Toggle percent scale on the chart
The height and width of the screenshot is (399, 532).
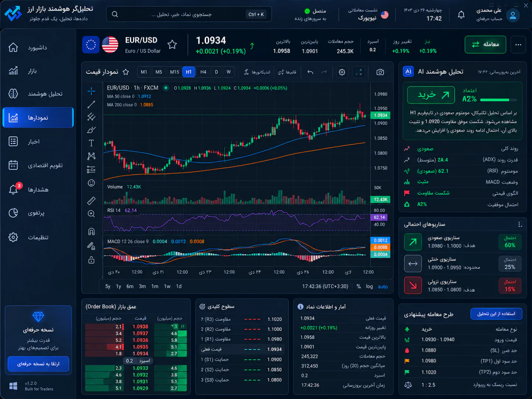[x=358, y=286]
